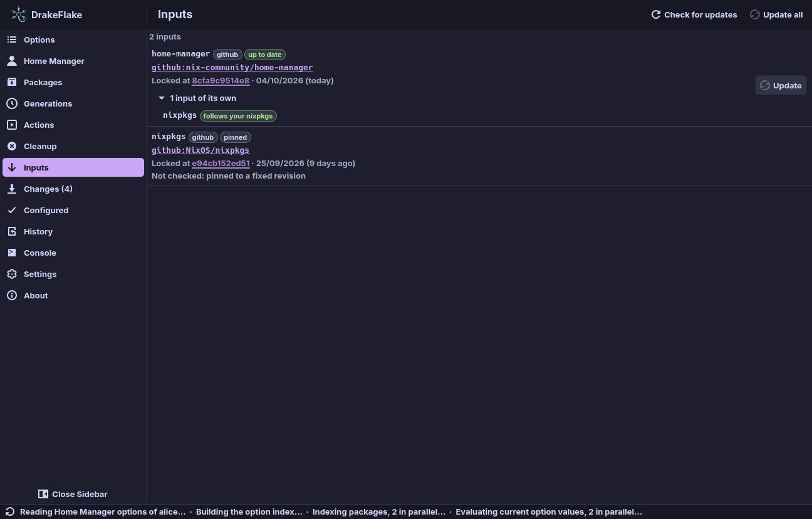
Task: Open the Packages page
Action: [73, 82]
